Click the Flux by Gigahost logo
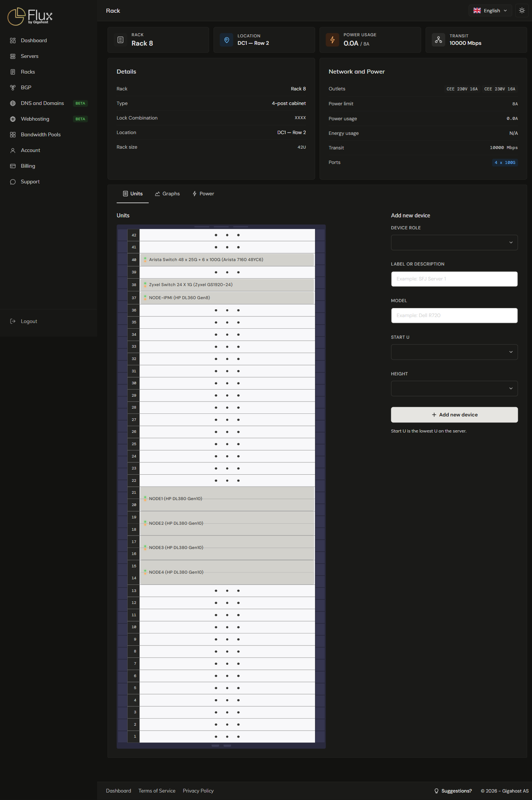The height and width of the screenshot is (800, 532). (x=30, y=16)
